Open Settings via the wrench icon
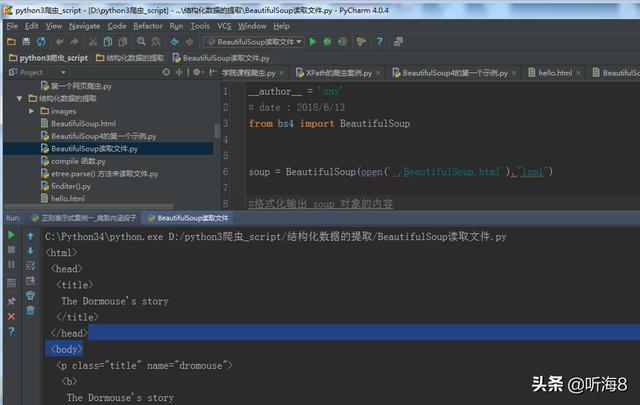 coord(361,42)
